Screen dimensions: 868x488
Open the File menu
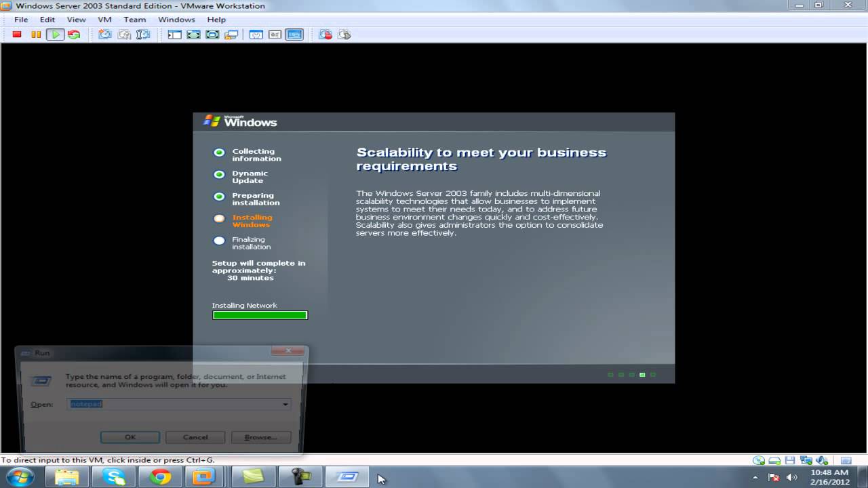[21, 20]
